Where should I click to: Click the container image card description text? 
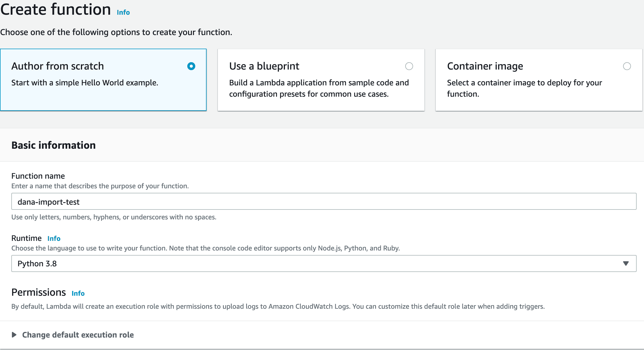524,88
